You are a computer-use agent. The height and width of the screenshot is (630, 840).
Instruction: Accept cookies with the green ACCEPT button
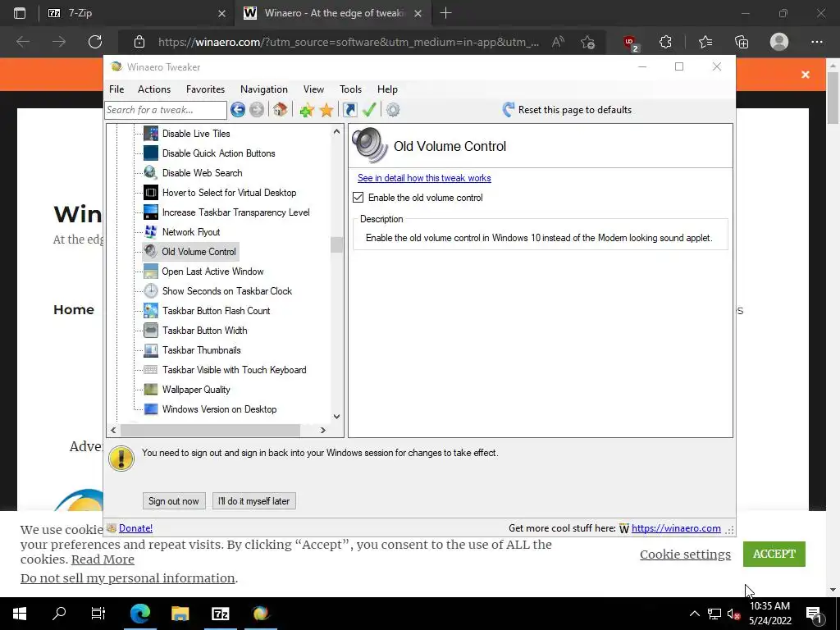pos(774,554)
